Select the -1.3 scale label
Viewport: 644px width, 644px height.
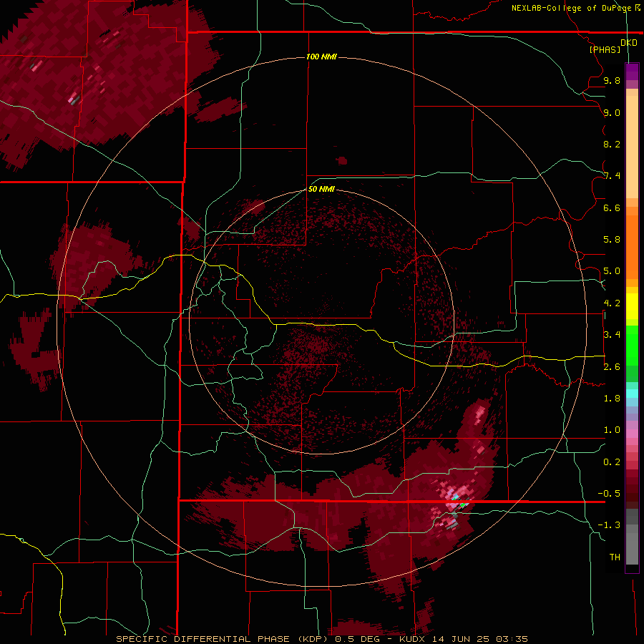[609, 525]
